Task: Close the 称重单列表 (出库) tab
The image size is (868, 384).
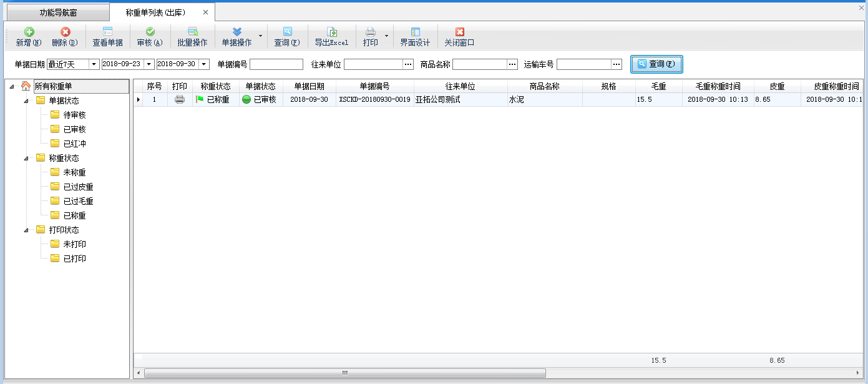Action: point(206,12)
